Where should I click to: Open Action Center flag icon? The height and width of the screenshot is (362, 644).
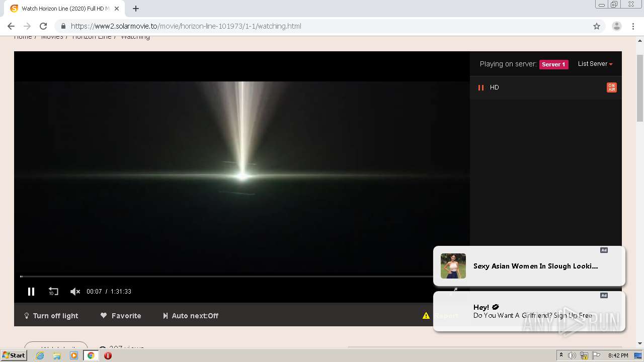pyautogui.click(x=596, y=355)
